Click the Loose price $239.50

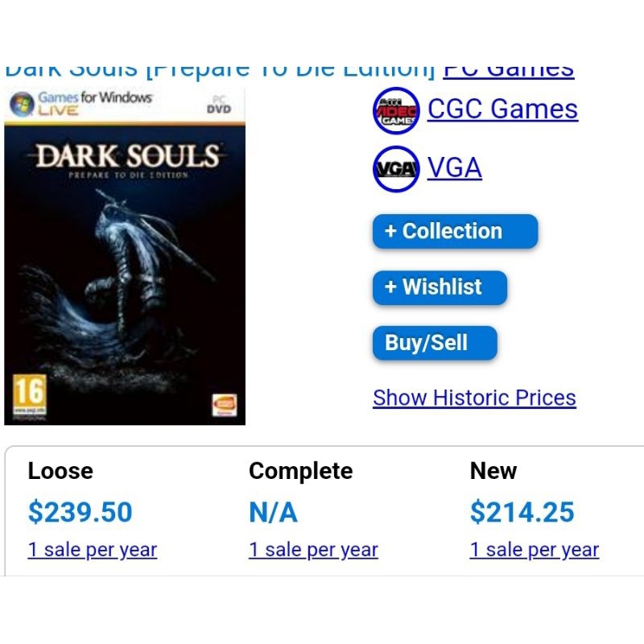80,512
